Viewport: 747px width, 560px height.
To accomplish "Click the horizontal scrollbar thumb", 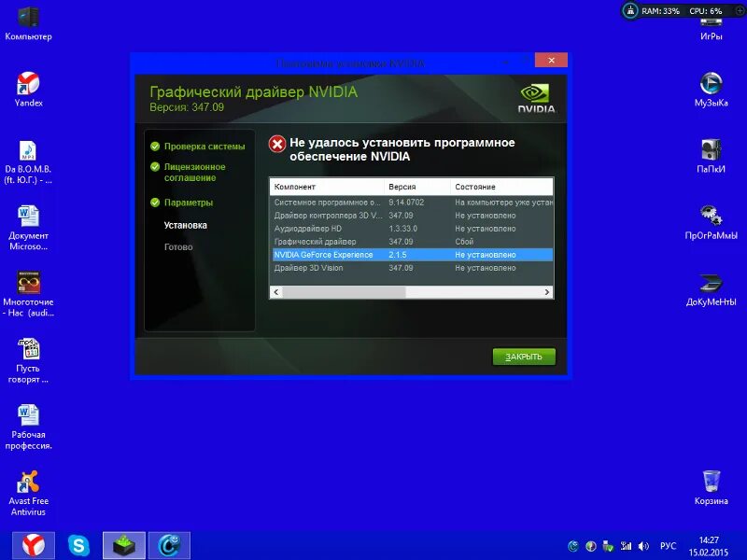I will 344,292.
